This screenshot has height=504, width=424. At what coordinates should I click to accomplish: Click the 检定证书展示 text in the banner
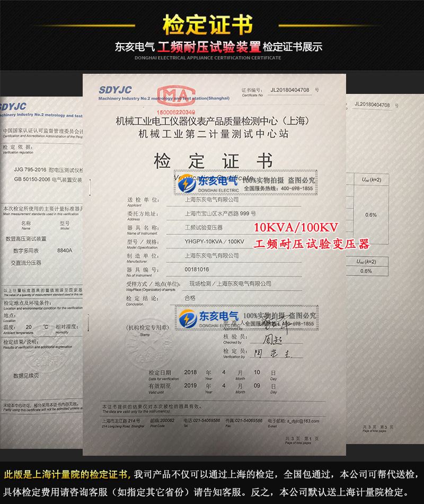[293, 47]
